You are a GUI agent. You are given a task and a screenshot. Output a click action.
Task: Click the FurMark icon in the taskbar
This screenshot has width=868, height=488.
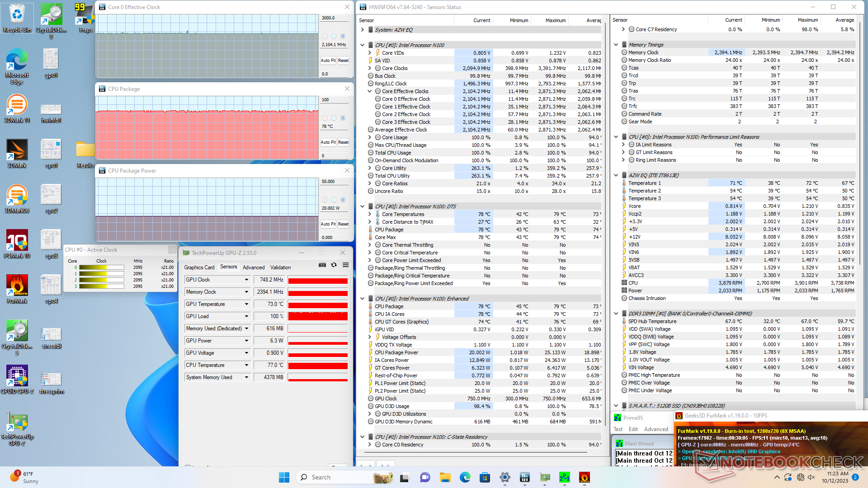coord(584,477)
